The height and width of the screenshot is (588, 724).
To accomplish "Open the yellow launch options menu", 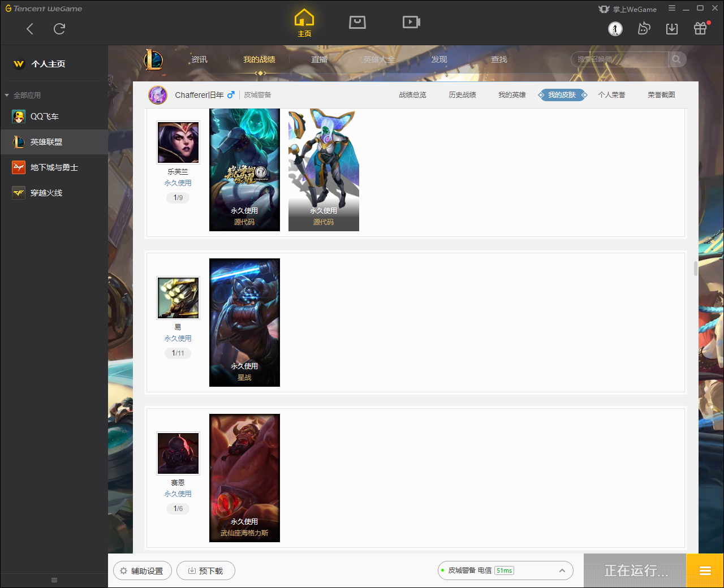I will (x=705, y=571).
